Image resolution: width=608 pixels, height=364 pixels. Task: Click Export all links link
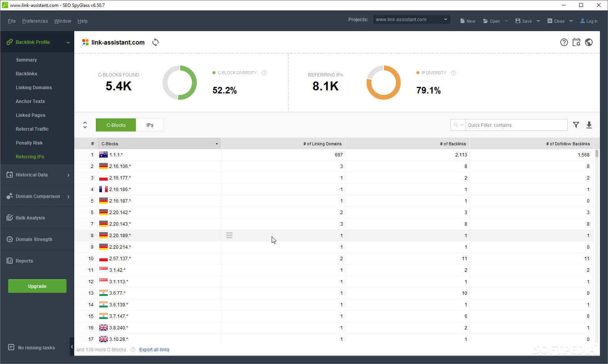pos(154,350)
